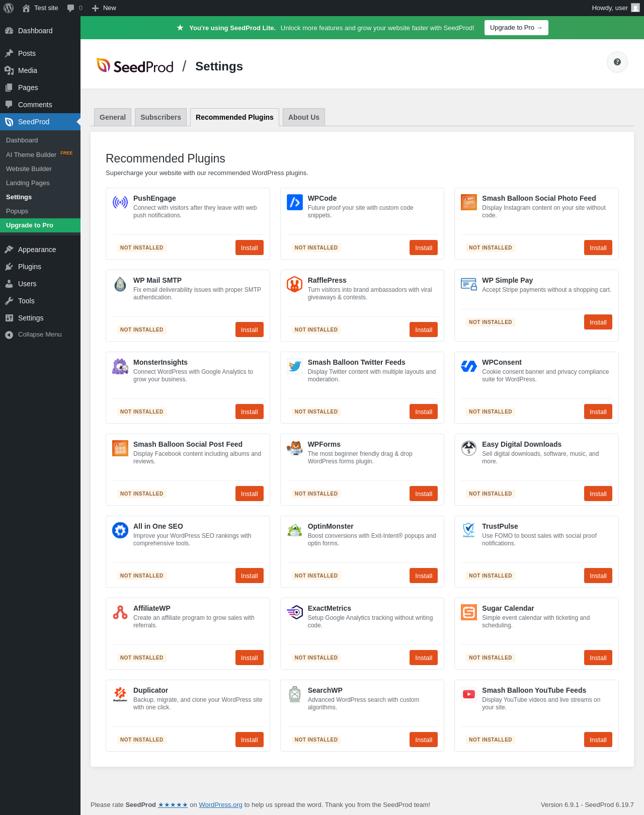Install the MonsterInsights plugin
Image resolution: width=644 pixels, height=815 pixels.
coord(249,412)
